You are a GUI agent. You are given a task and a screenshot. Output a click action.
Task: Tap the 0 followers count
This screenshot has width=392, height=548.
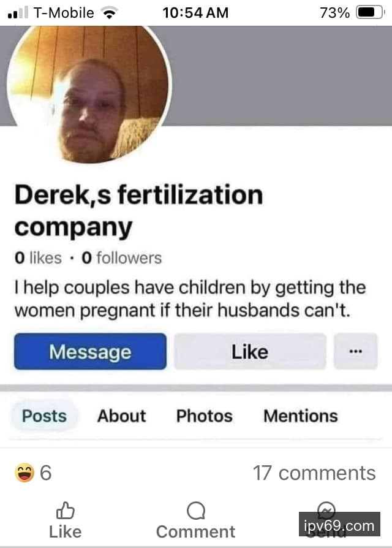121,258
